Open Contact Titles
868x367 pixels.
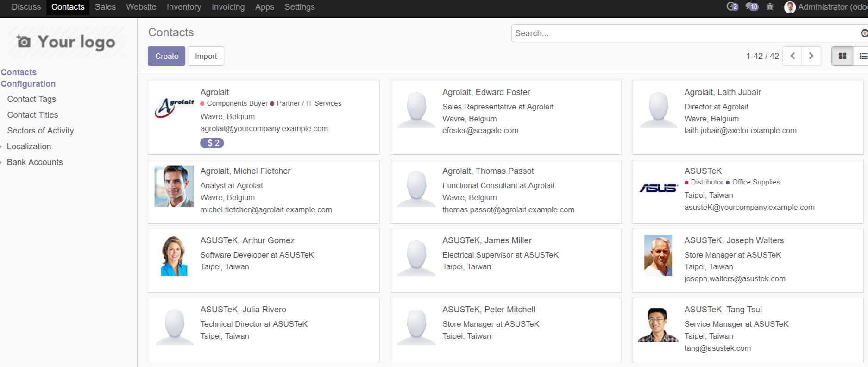coord(32,115)
